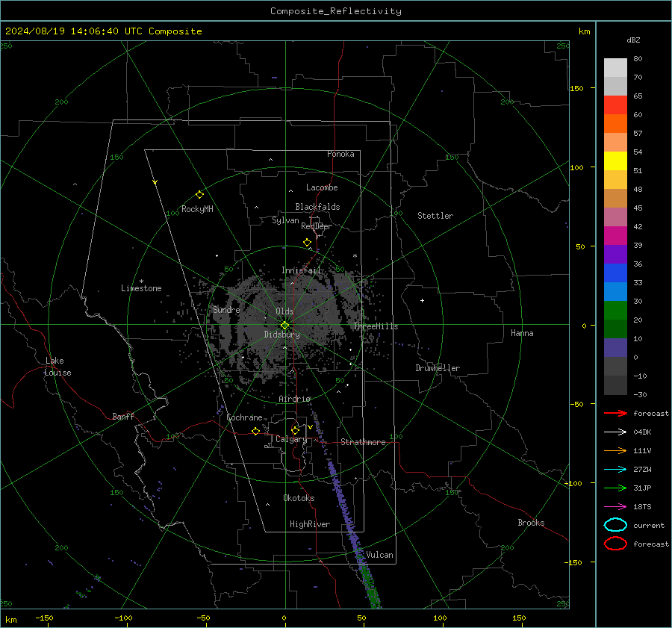Click the Limestone map label

coord(141,288)
